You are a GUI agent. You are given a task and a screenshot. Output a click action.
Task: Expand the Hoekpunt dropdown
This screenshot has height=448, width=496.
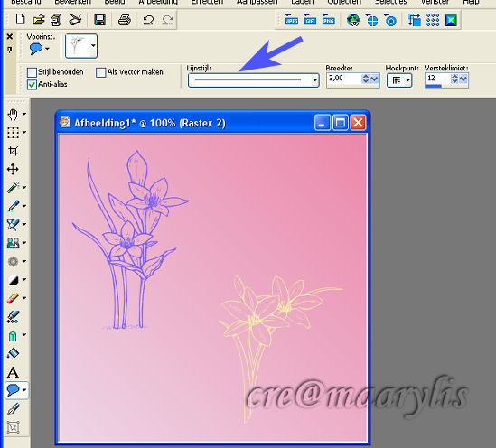tap(399, 80)
